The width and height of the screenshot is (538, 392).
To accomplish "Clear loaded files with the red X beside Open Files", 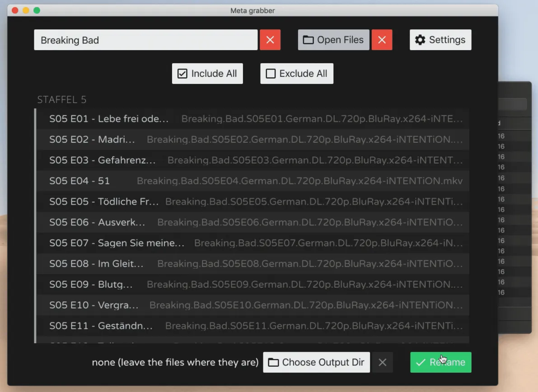I will pos(382,40).
